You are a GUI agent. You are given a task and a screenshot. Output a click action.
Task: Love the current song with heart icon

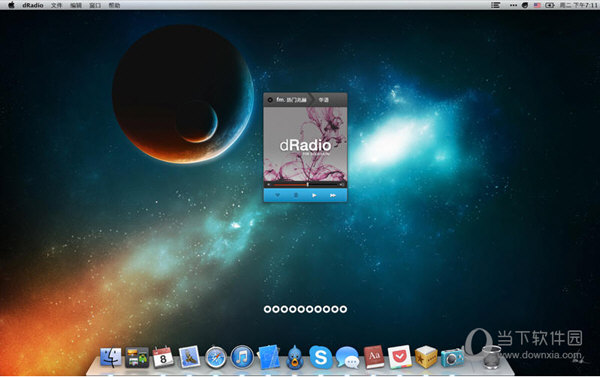coord(278,195)
